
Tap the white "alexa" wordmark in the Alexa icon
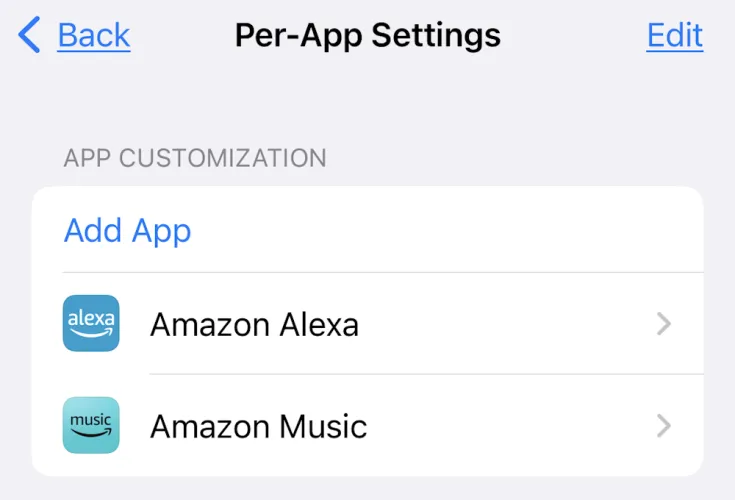(91, 318)
